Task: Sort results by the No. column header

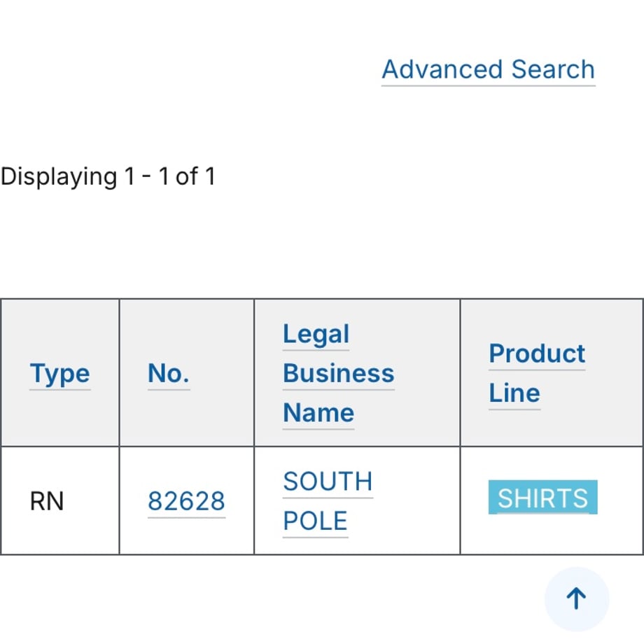Action: click(x=169, y=373)
